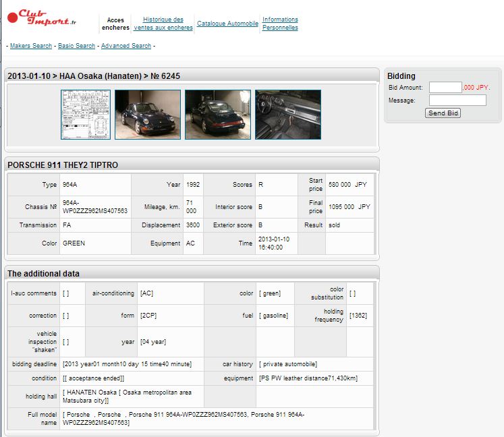Click the final price 1095 000 JPY
Image resolution: width=504 pixels, height=437 pixels.
point(349,207)
